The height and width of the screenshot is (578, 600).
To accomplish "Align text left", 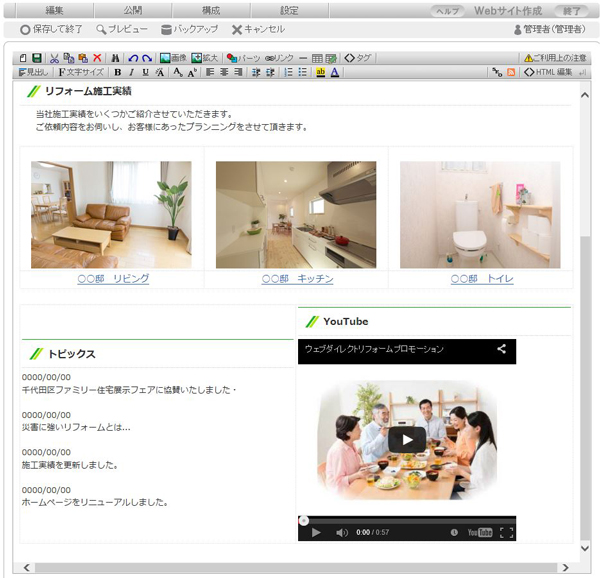I will click(210, 72).
